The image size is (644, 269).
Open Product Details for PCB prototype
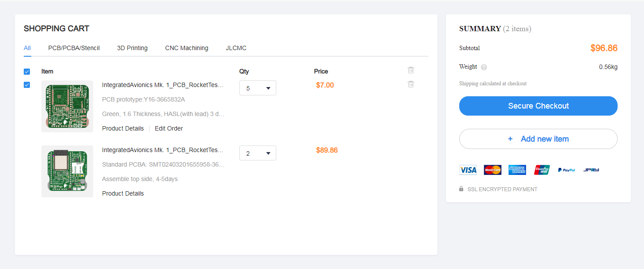pyautogui.click(x=123, y=128)
